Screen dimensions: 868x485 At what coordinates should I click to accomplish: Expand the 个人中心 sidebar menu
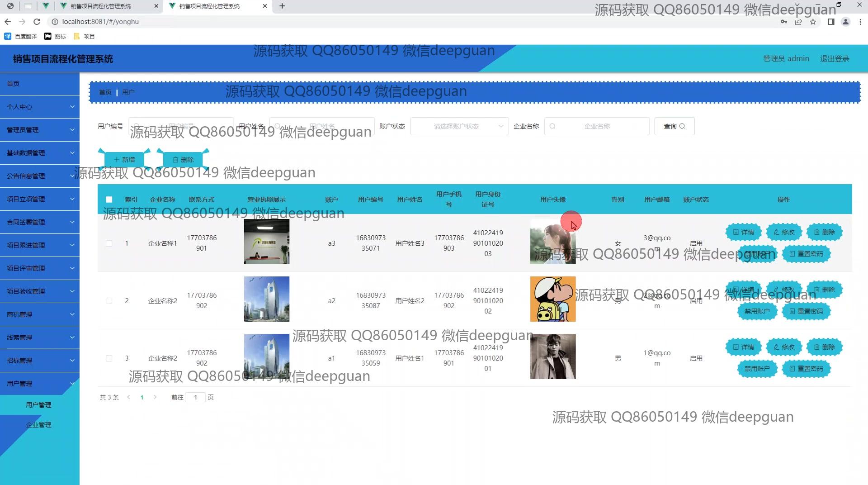coord(40,107)
